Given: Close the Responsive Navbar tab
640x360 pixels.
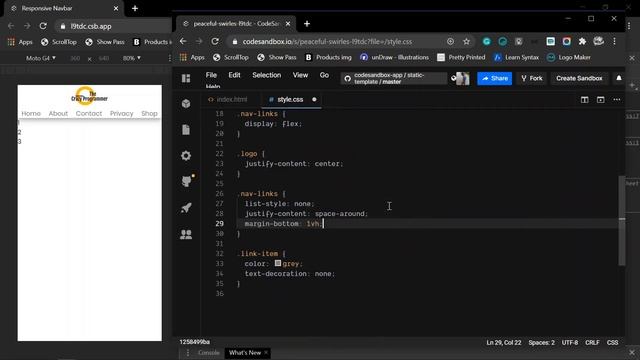Looking at the screenshot, I should [x=116, y=8].
